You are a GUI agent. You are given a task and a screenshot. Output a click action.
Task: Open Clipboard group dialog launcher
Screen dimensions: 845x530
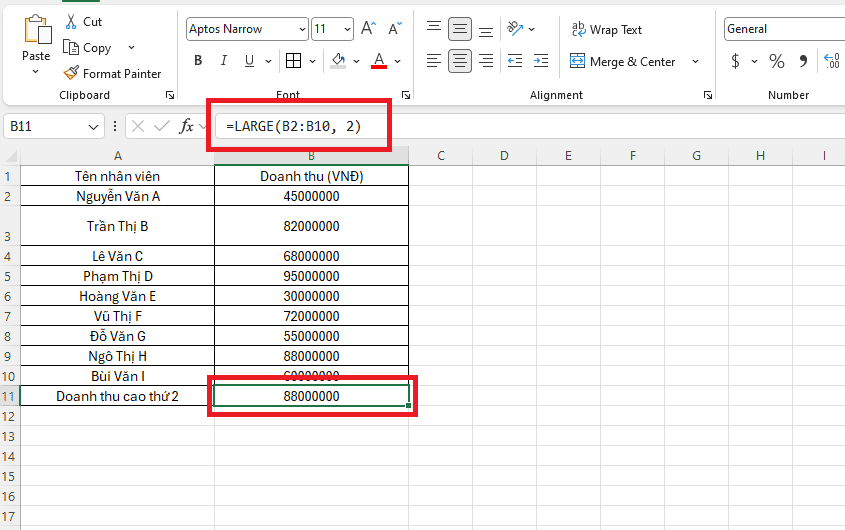point(170,95)
